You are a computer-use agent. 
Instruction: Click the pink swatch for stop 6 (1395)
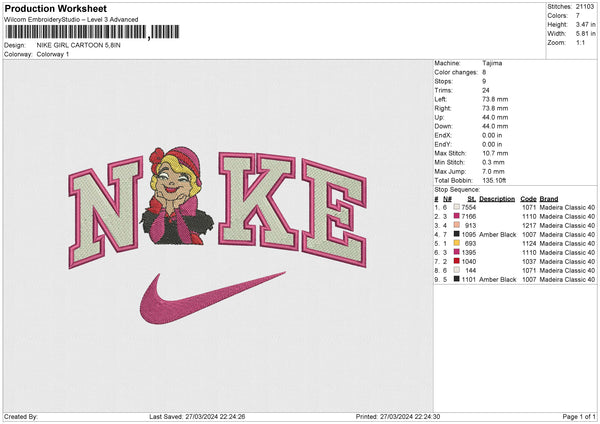[457, 252]
